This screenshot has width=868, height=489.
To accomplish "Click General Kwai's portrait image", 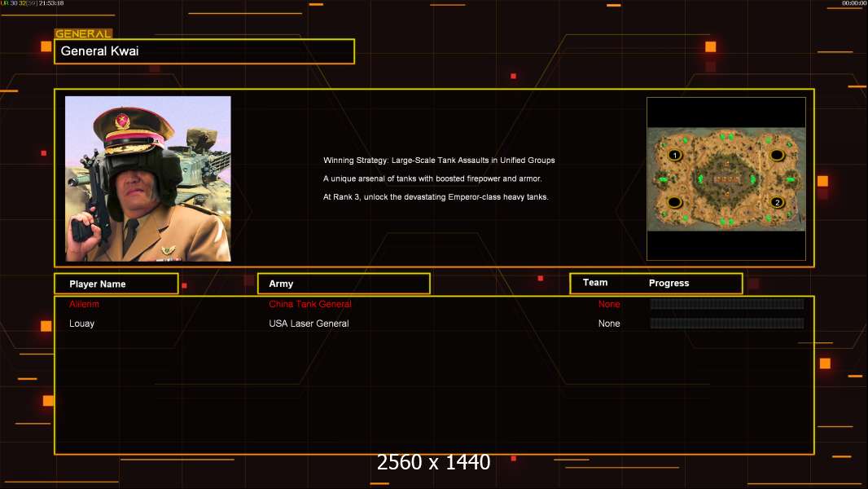I will point(148,178).
